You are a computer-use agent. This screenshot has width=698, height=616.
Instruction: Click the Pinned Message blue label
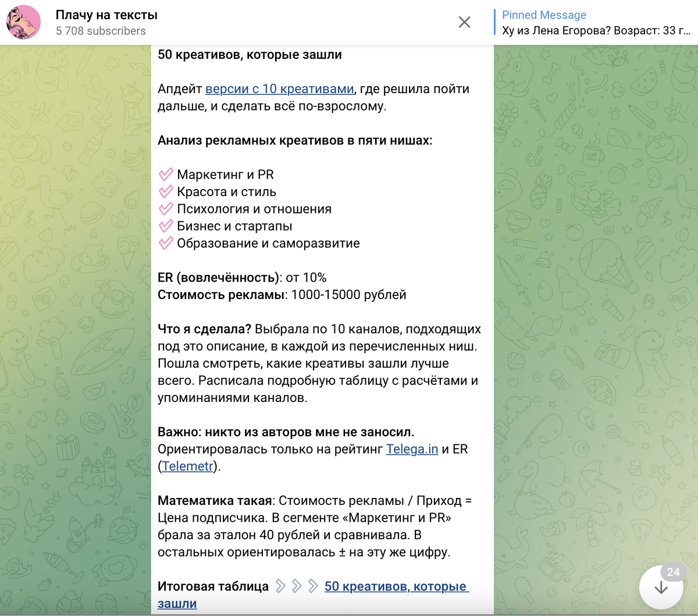(544, 15)
